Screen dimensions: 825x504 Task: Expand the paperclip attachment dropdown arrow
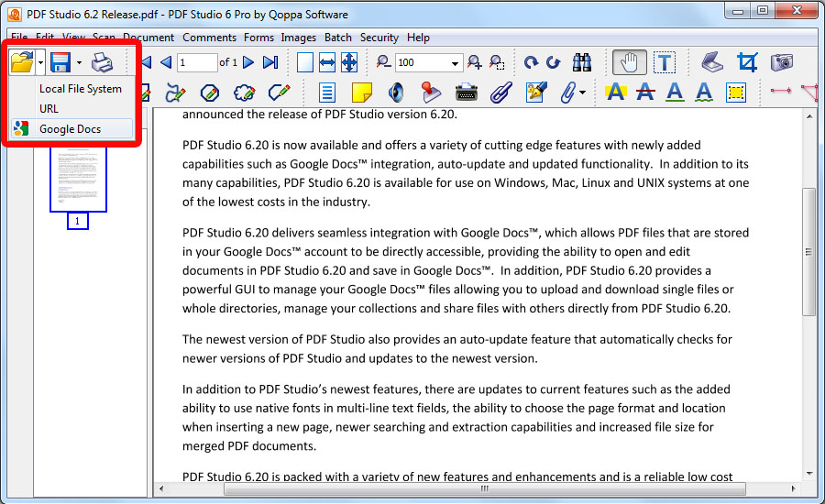tap(582, 93)
